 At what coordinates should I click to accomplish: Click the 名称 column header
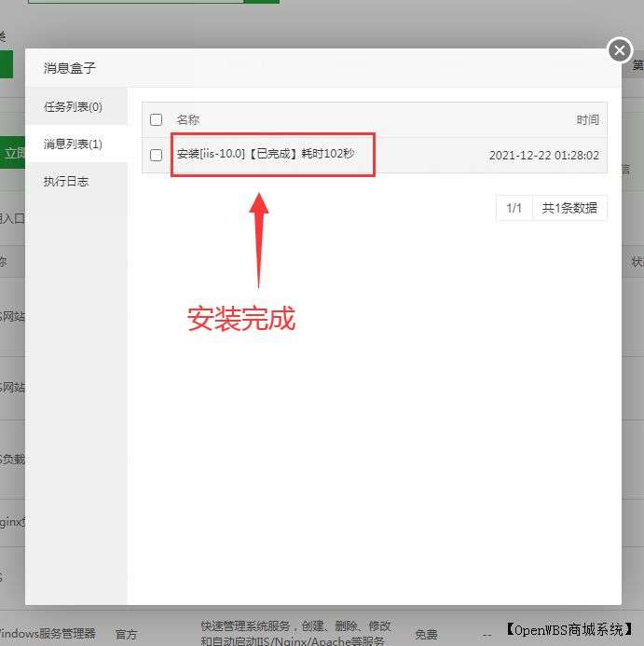(x=188, y=120)
